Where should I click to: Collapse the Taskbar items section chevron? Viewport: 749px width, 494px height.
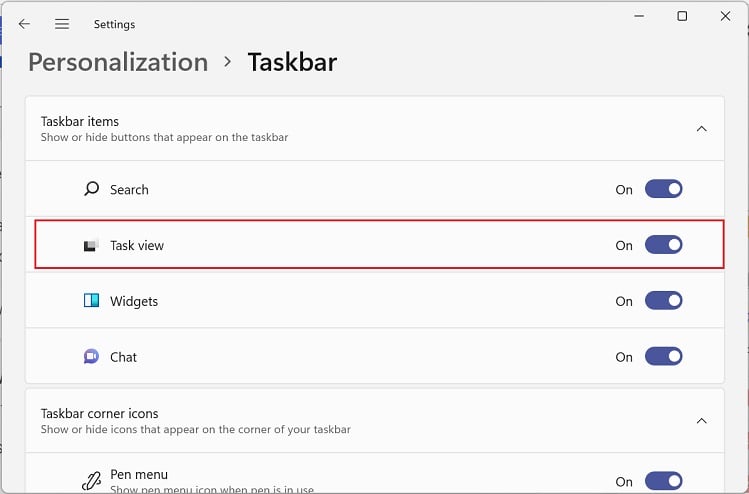click(701, 129)
